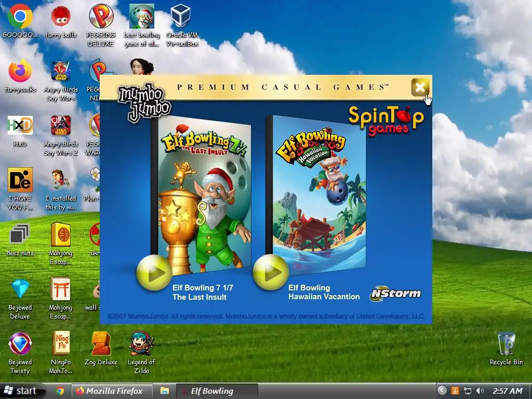Open the Windows start menu

coord(22,391)
